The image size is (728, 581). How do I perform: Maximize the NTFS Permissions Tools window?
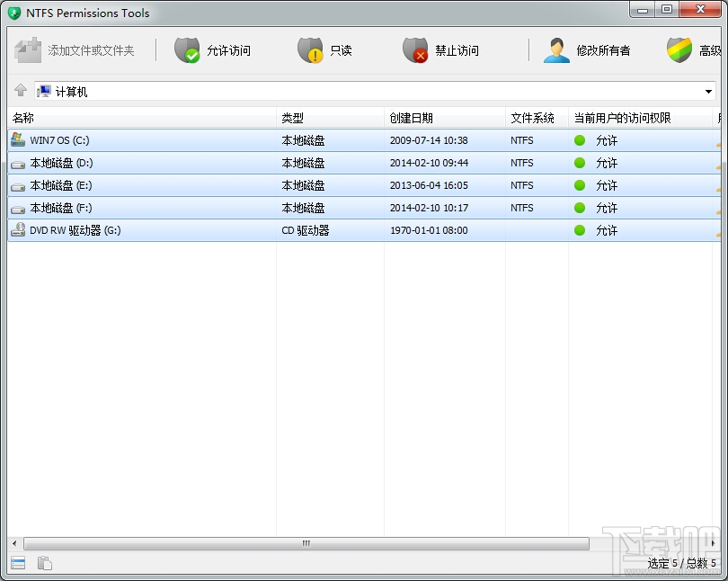667,10
